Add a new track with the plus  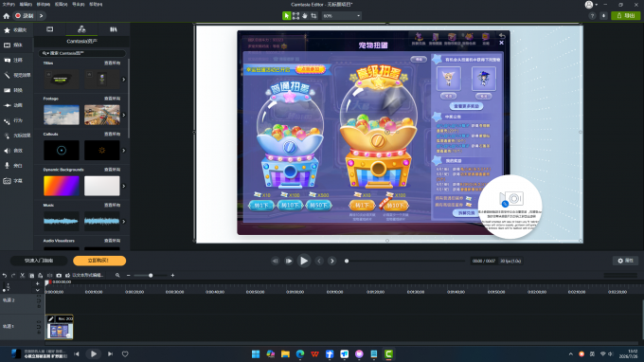click(37, 283)
